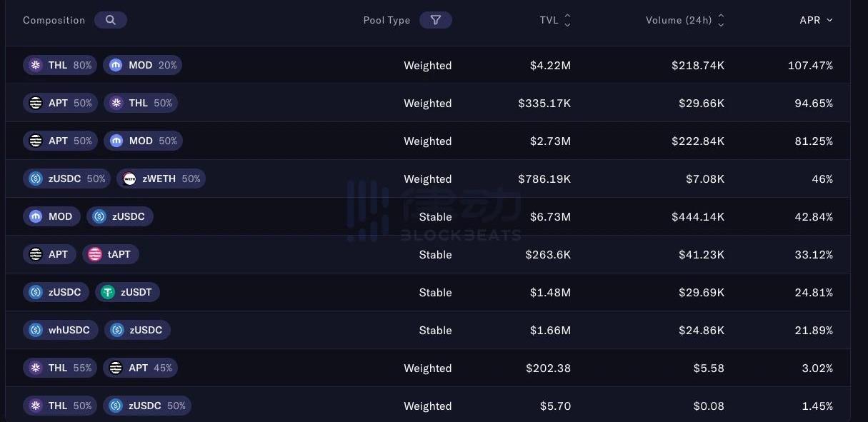868x422 pixels.
Task: Sort pools by TVL column arrows
Action: 567,20
